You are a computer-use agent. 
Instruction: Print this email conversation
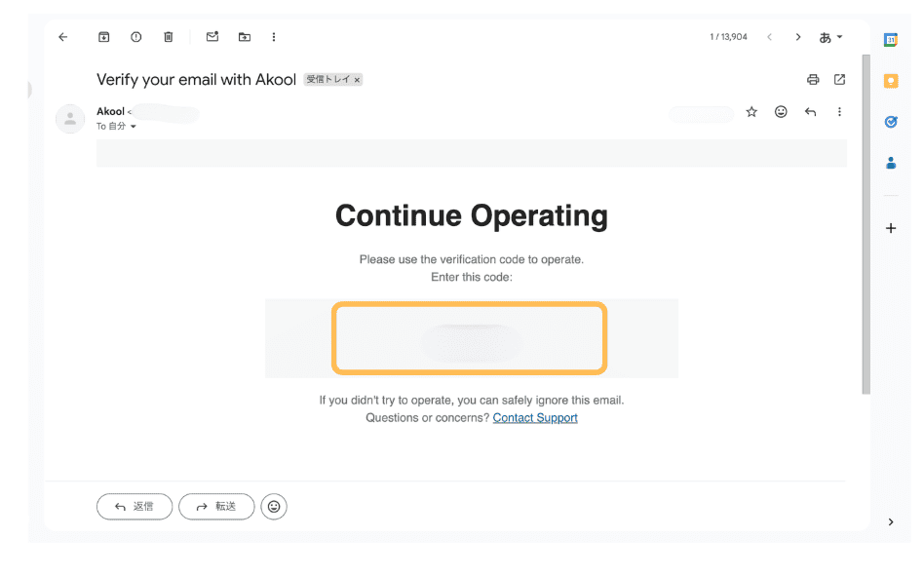[813, 80]
